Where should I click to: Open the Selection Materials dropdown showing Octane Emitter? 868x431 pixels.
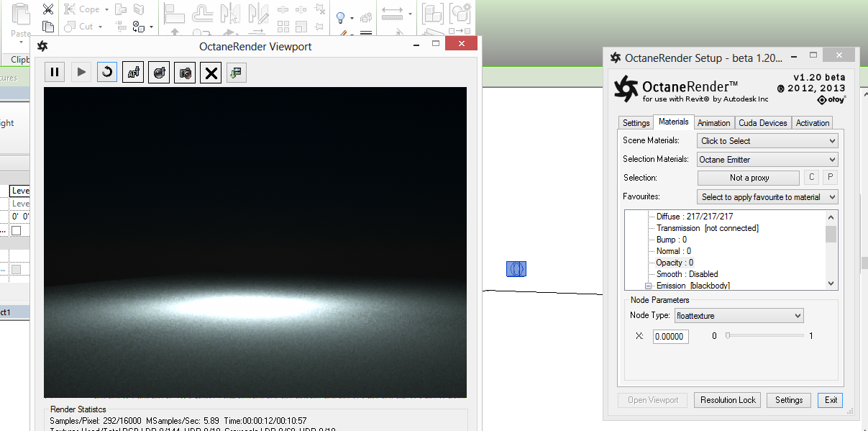[x=768, y=160]
